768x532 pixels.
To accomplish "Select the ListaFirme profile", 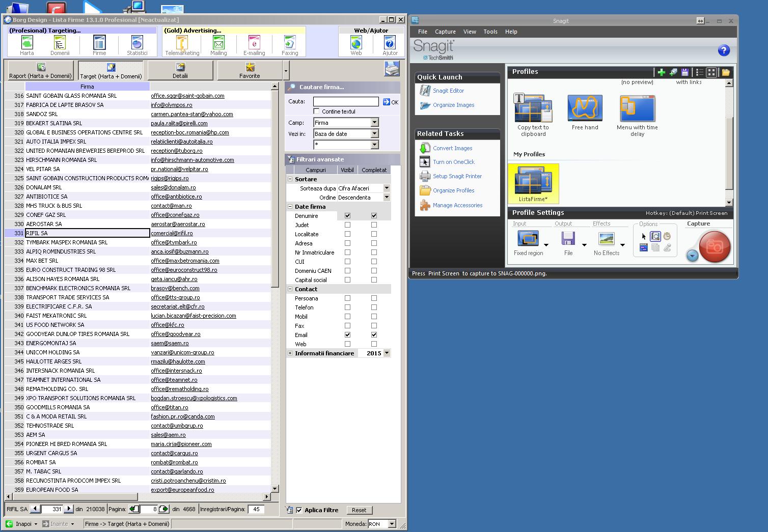I will [x=533, y=184].
